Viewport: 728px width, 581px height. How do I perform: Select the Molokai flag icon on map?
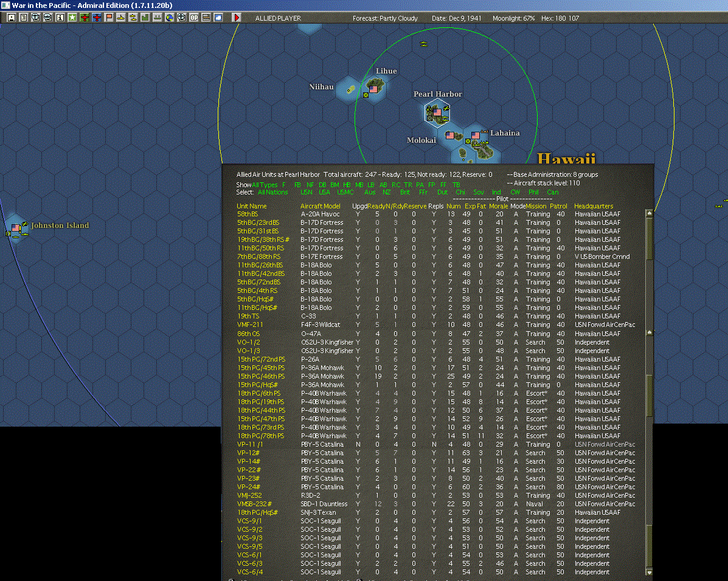[450, 136]
